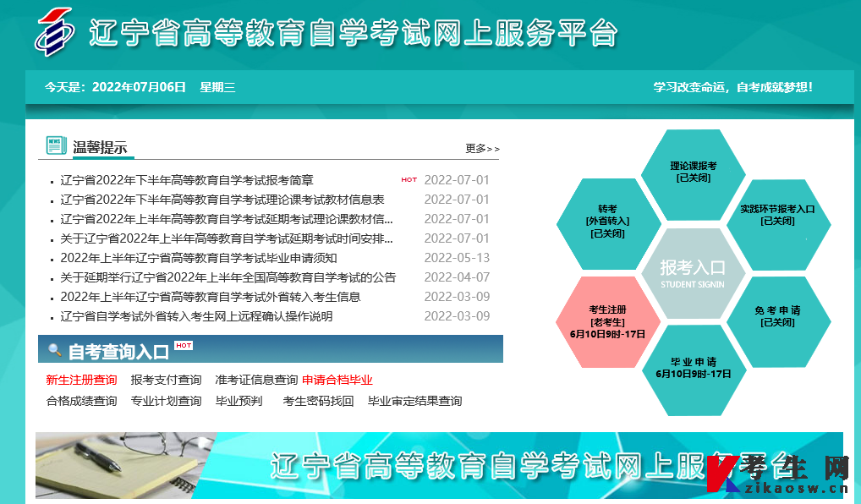Screen dimensions: 861x504
Task: Open the pink 考生注册 老考生 hexagon
Action: coord(607,321)
